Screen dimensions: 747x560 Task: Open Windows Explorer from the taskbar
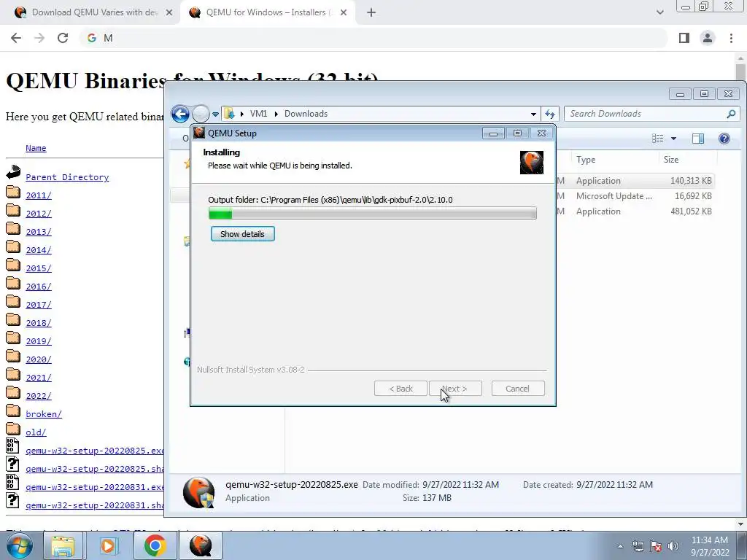[63, 545]
